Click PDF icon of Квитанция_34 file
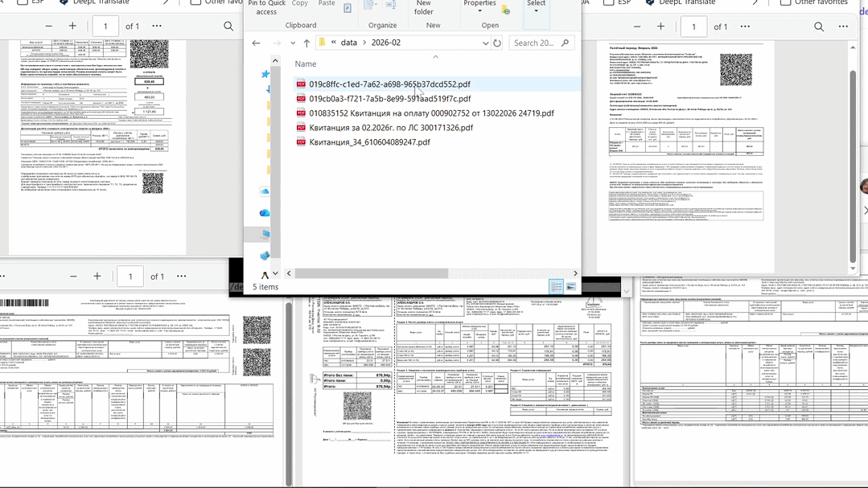 pyautogui.click(x=301, y=142)
